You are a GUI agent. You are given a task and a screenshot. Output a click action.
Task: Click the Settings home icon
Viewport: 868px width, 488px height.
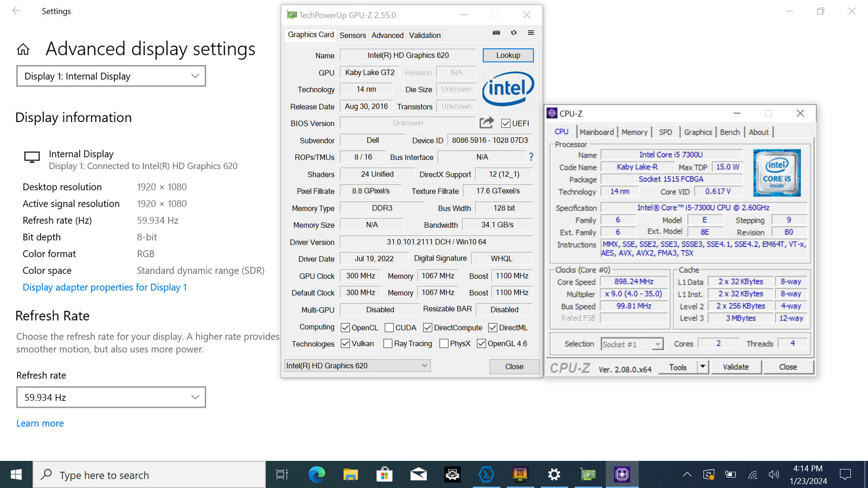point(23,50)
